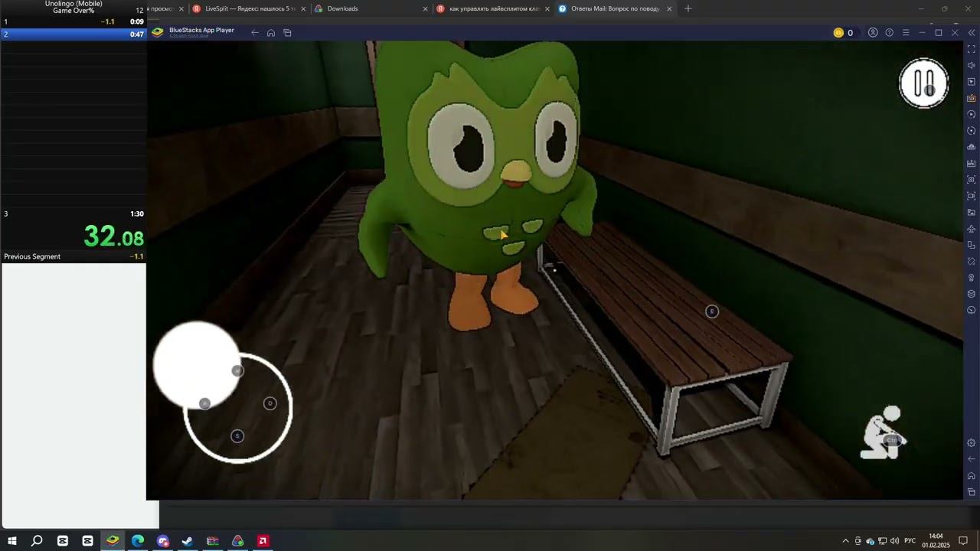
Task: Click the 'Unolingo (Mobile)' LiveSplit title
Action: pyautogui.click(x=73, y=4)
